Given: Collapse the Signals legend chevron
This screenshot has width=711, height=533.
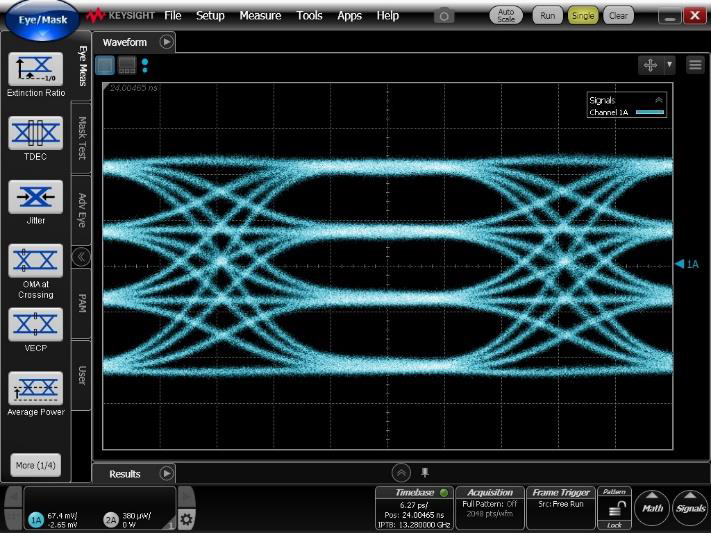Looking at the screenshot, I should pyautogui.click(x=658, y=100).
